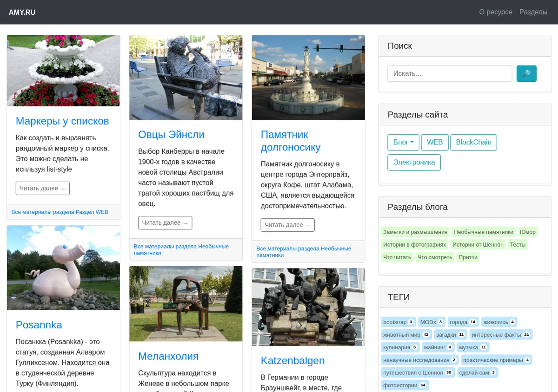Open Все материалы раздела Раздел WEB link
Image resolution: width=558 pixels, height=392 pixels.
60,212
